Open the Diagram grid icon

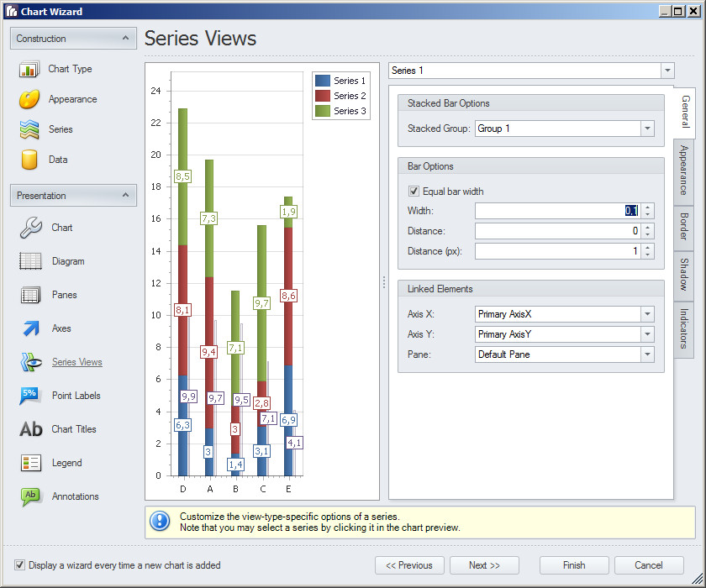pos(30,261)
